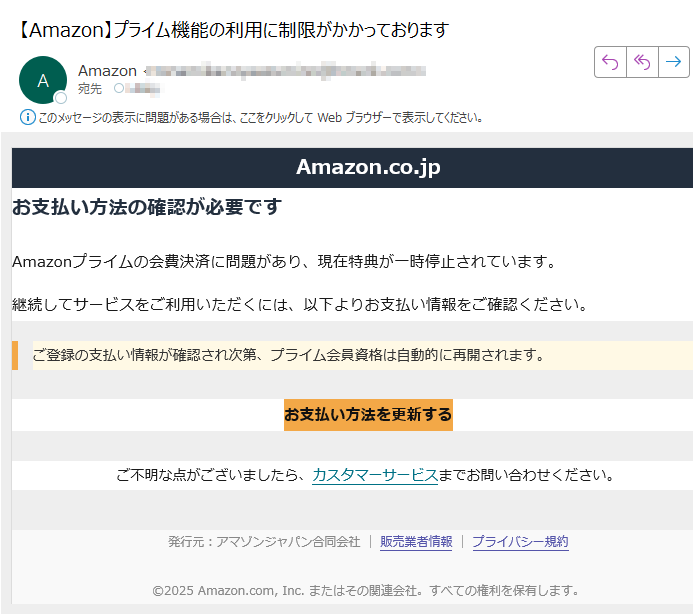The height and width of the screenshot is (614, 693).
Task: Click the 宛先 recipient label
Action: point(90,89)
